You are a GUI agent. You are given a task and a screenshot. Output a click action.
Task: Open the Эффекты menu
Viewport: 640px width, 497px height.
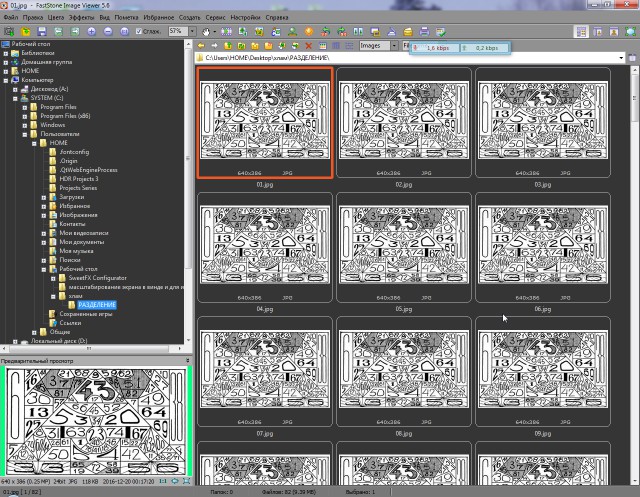[81, 18]
